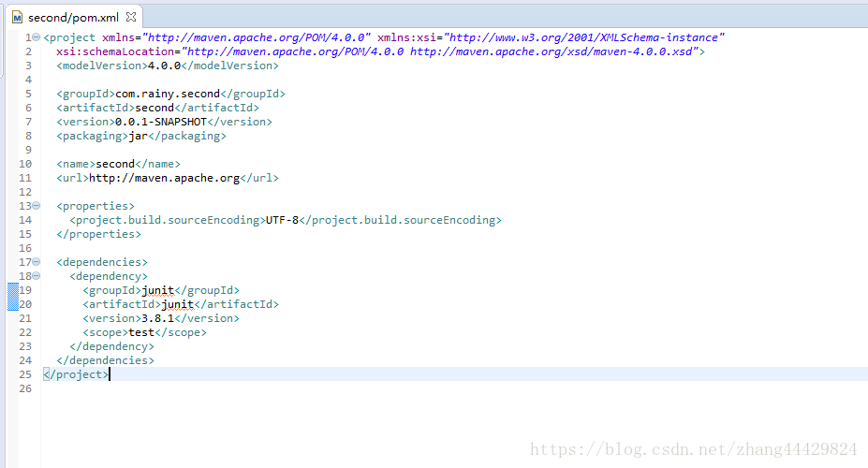Click the opening <properties> tag
868x468 pixels.
pyautogui.click(x=96, y=206)
